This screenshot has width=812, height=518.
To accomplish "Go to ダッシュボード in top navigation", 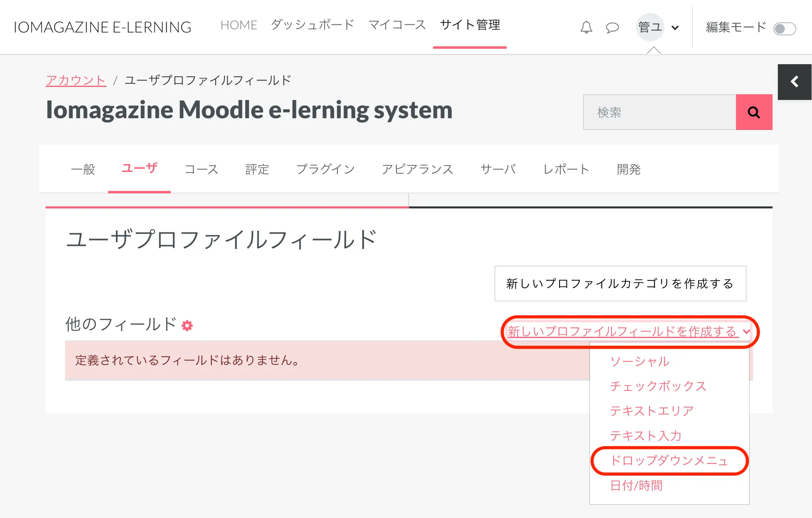I will pyautogui.click(x=312, y=25).
